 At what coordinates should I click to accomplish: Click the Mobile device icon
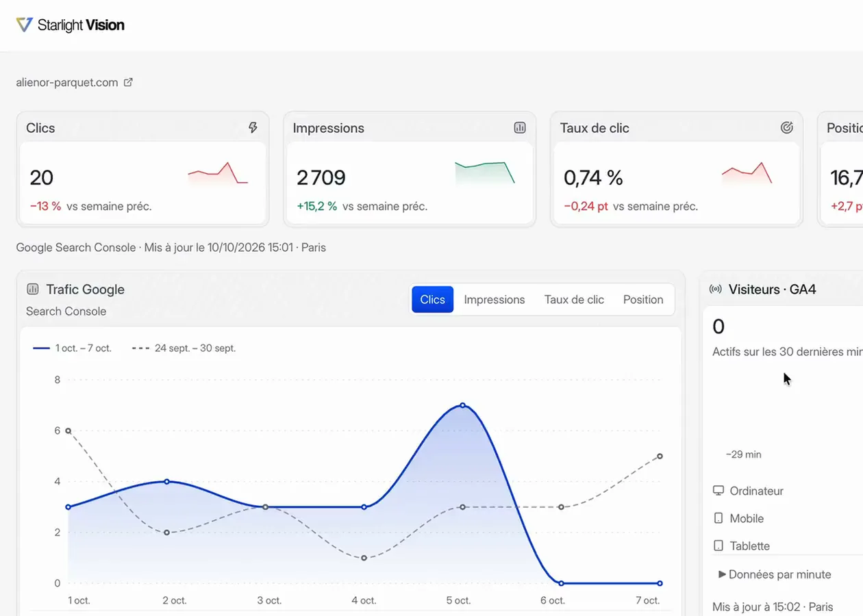[718, 518]
